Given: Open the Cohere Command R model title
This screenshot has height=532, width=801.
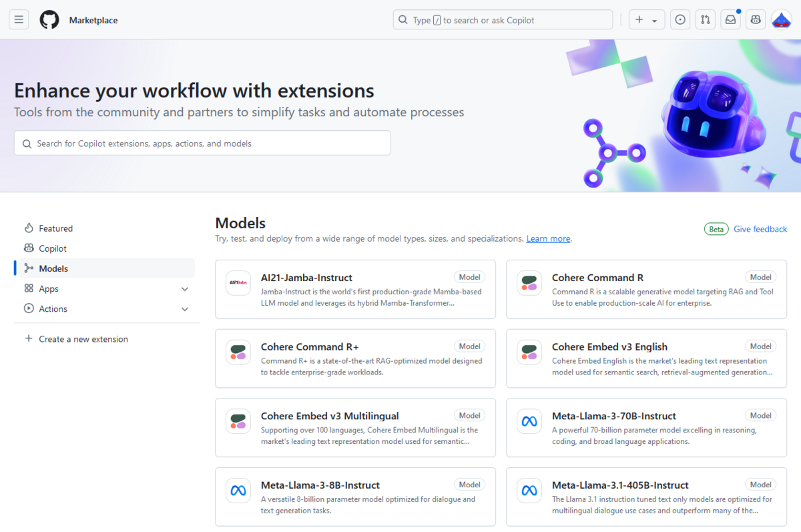Looking at the screenshot, I should pos(597,278).
